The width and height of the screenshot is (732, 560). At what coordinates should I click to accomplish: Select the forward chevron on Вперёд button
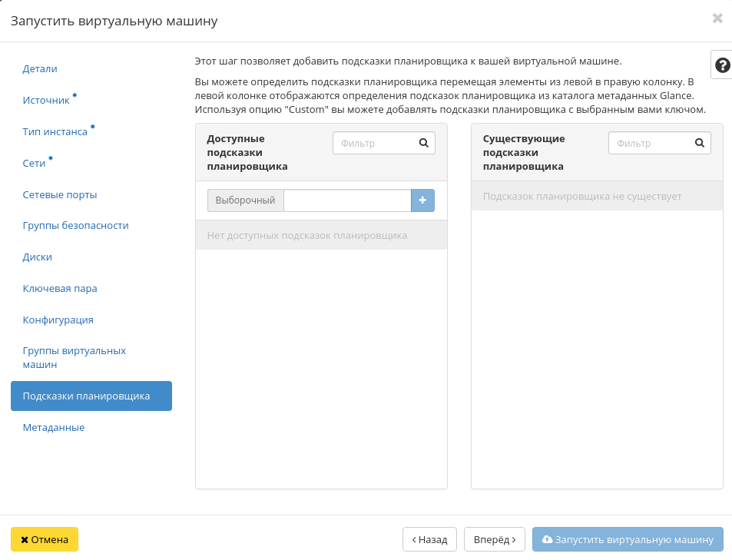point(512,539)
